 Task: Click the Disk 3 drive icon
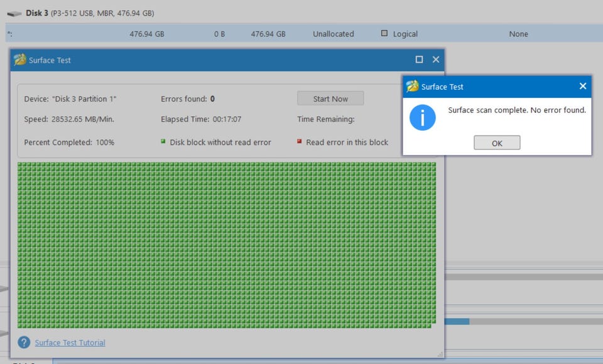click(14, 13)
